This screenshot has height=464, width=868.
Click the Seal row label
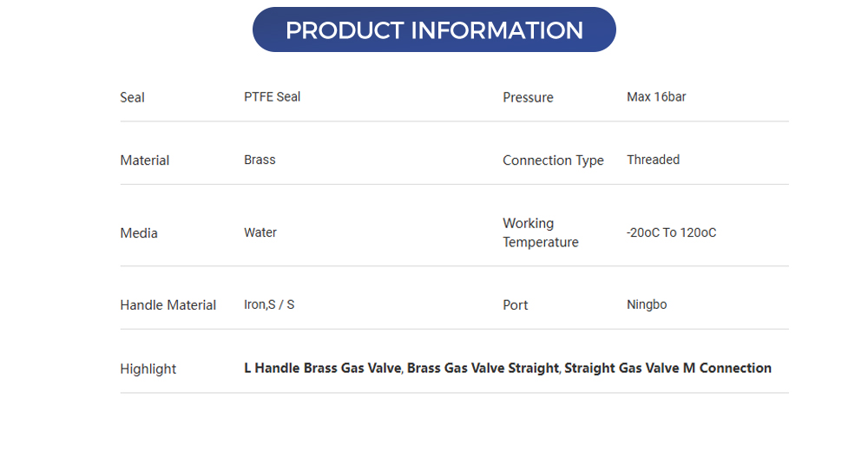click(x=132, y=97)
